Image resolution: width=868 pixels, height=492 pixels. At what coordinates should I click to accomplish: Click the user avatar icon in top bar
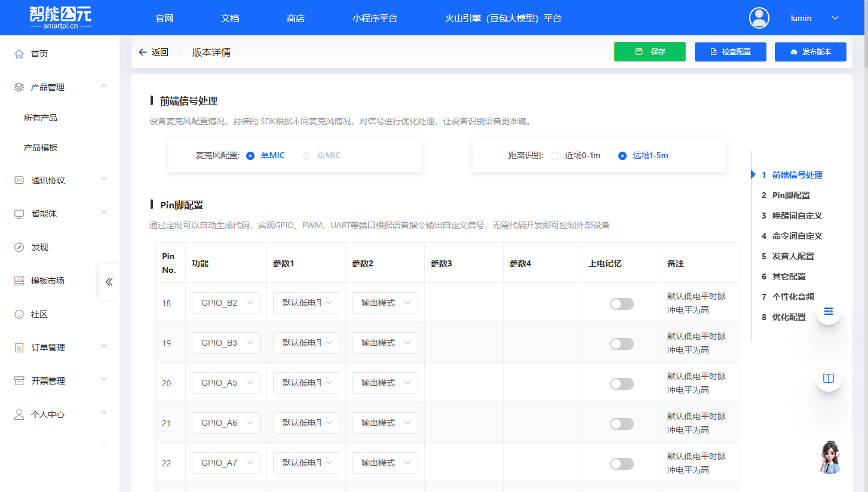[x=759, y=18]
